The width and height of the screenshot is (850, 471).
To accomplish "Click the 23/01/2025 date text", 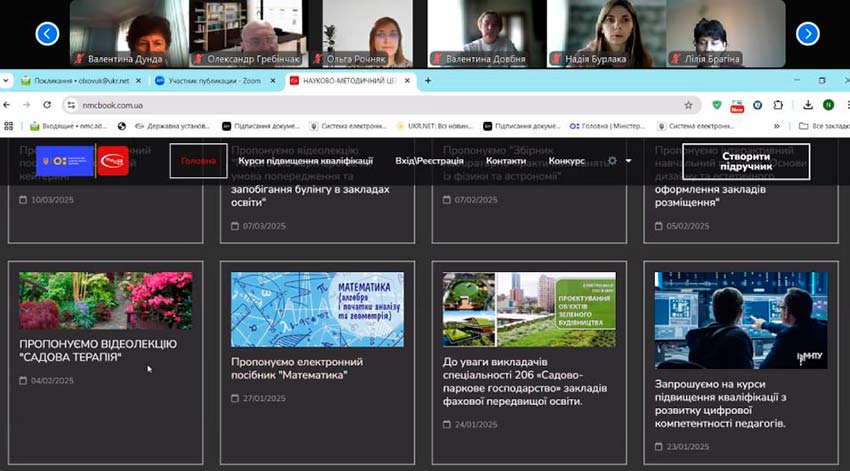I will (687, 447).
